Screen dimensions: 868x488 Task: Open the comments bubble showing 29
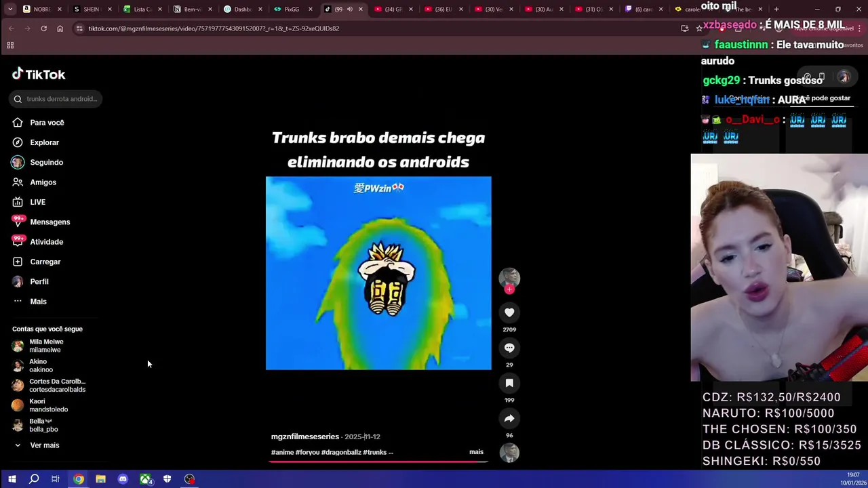point(509,348)
